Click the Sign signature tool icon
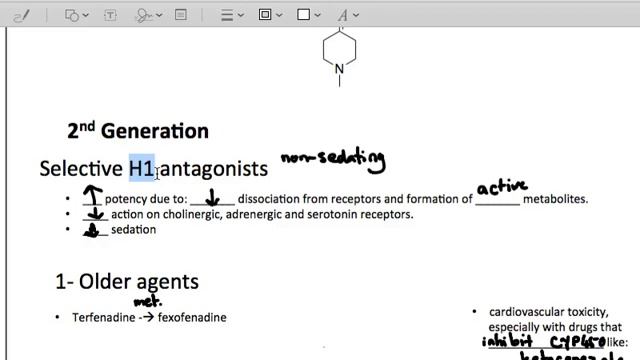This screenshot has width=640, height=360. point(144,16)
